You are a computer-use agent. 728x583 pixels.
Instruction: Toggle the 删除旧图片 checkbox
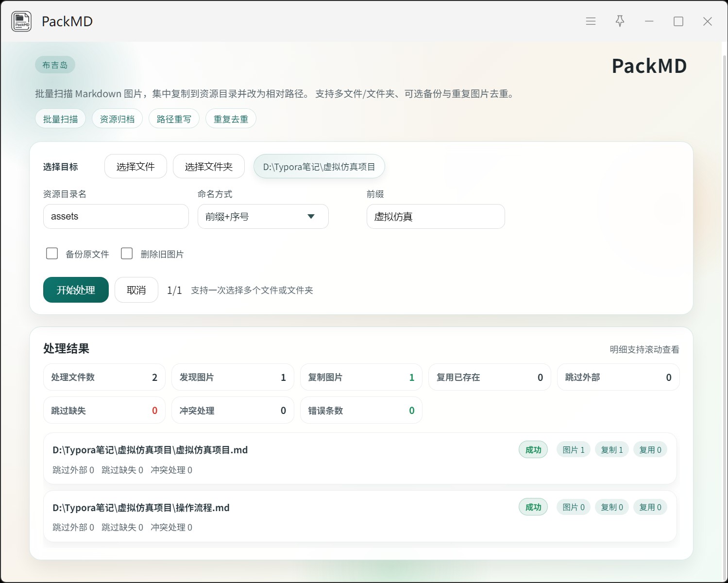click(x=127, y=254)
